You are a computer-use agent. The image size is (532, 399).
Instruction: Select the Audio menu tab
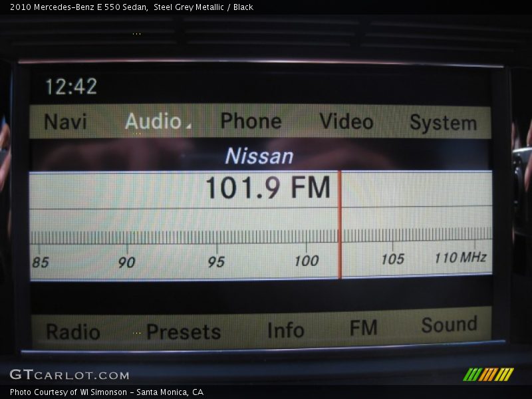tap(154, 121)
